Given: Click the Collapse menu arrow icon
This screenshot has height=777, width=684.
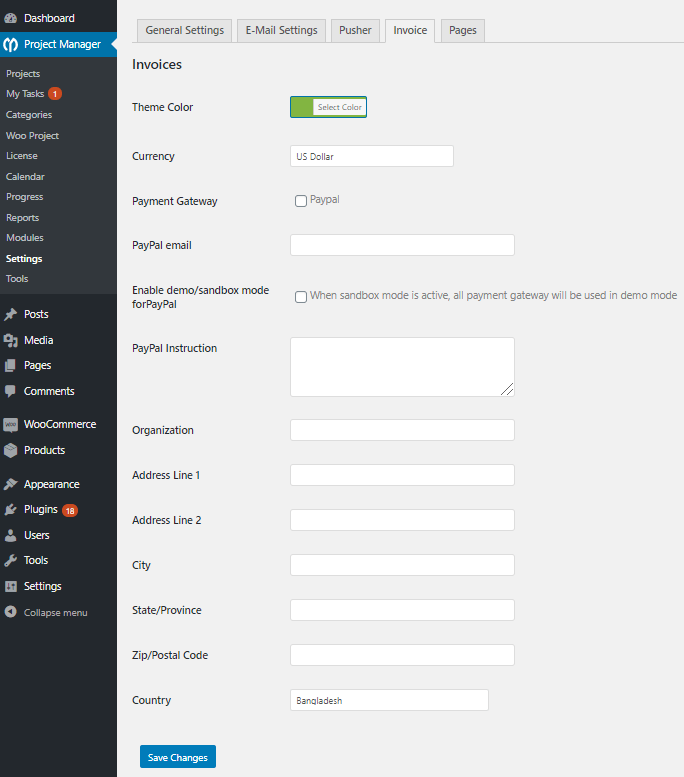Looking at the screenshot, I should point(10,612).
